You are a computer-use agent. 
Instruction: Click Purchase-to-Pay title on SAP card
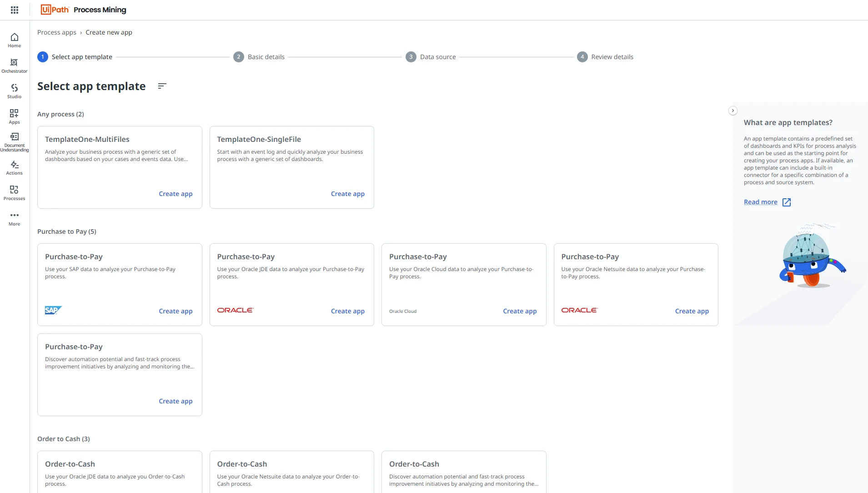pos(74,257)
